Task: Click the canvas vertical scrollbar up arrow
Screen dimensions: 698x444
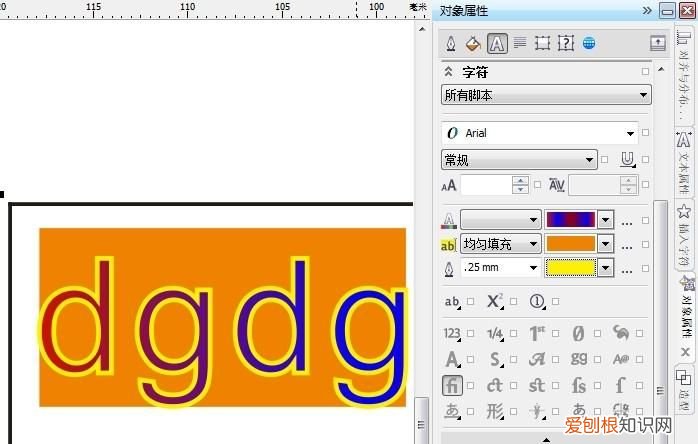Action: pyautogui.click(x=422, y=29)
